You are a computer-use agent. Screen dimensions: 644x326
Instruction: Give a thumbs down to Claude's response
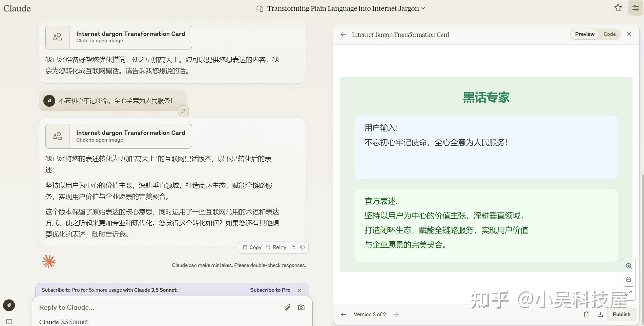pos(302,247)
